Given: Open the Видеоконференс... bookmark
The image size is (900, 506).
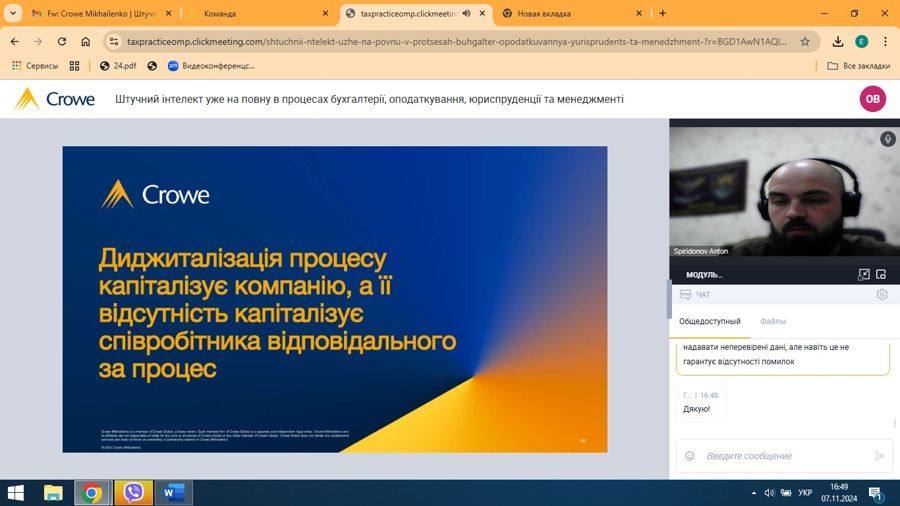Looking at the screenshot, I should tap(211, 66).
